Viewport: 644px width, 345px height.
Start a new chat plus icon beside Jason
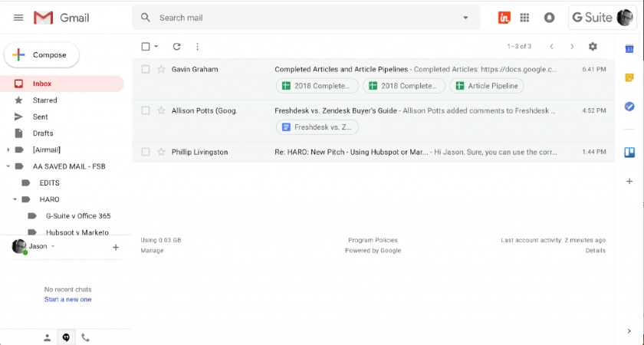tap(116, 247)
